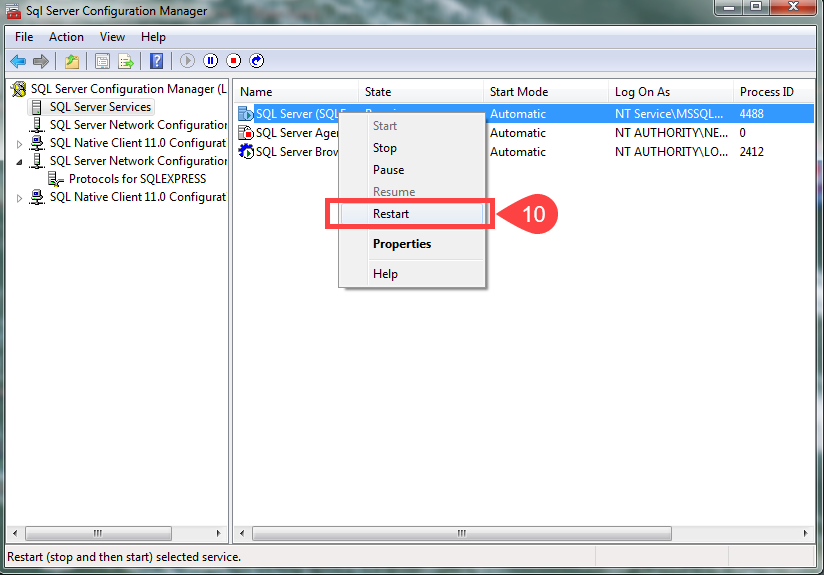This screenshot has height=575, width=824.
Task: Click the right pane horizontal scrollbar thumb
Action: click(x=461, y=533)
